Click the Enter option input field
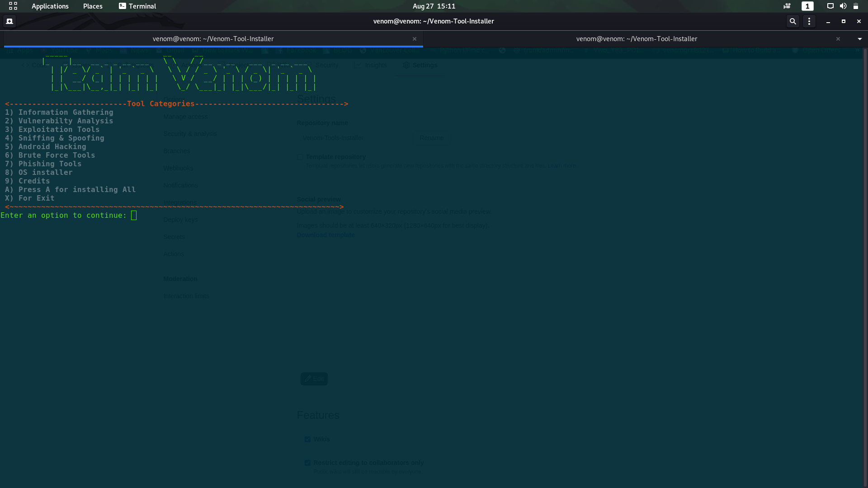868x488 pixels. (133, 215)
